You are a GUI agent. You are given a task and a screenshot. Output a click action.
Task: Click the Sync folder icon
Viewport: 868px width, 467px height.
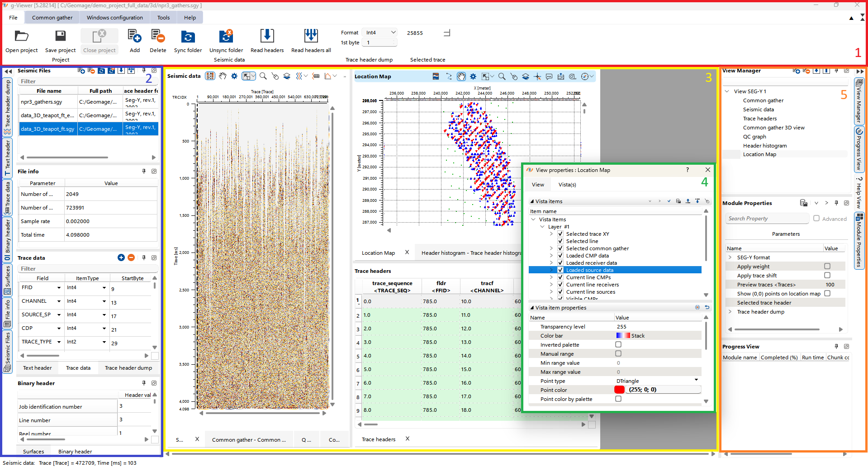[x=188, y=36]
